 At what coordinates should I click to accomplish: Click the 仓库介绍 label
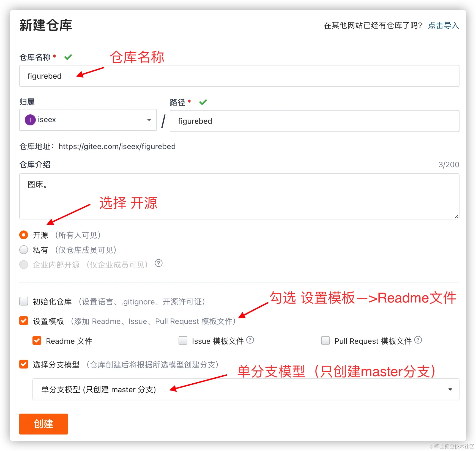click(x=35, y=164)
